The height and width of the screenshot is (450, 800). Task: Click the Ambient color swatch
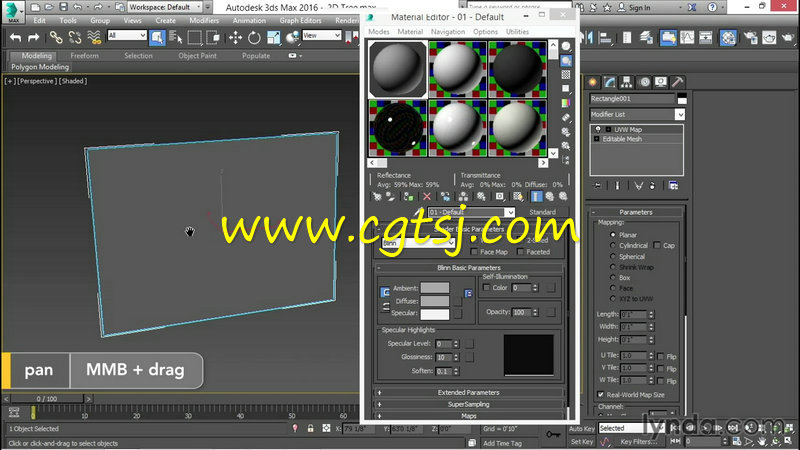pos(435,288)
